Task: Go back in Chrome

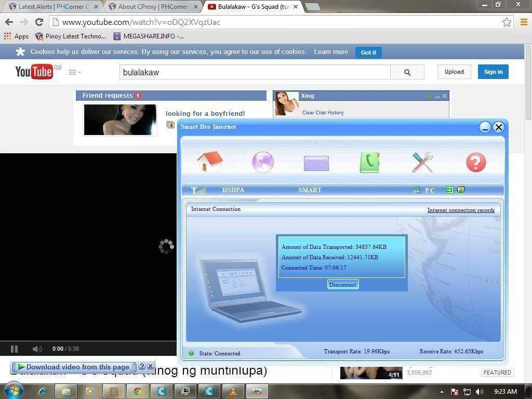Action: pos(9,22)
